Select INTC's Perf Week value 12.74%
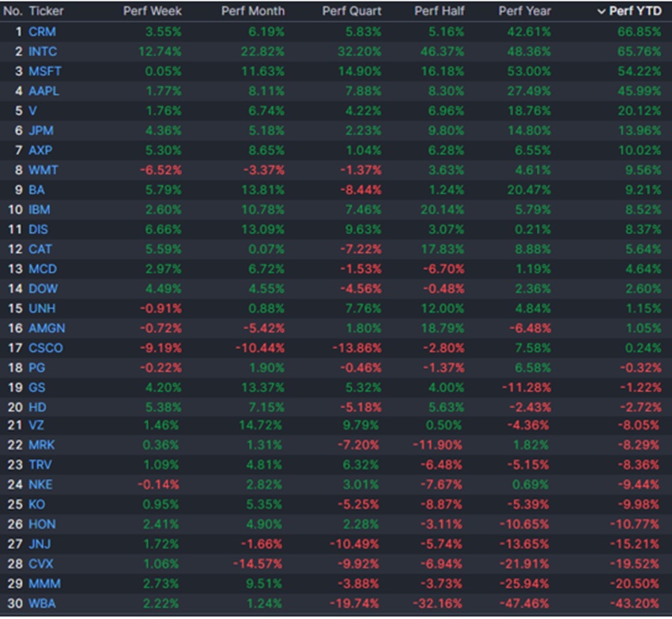Screen dimensions: 672x619 tap(160, 51)
